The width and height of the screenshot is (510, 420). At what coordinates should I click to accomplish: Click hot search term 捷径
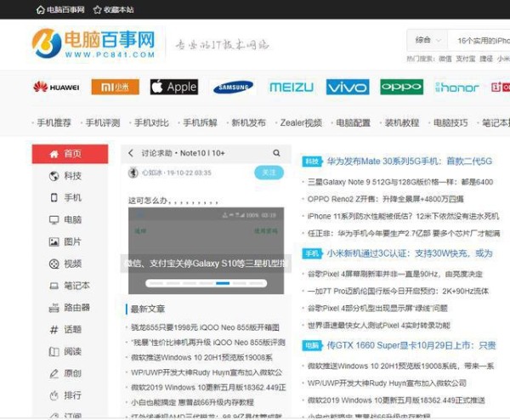(x=486, y=59)
